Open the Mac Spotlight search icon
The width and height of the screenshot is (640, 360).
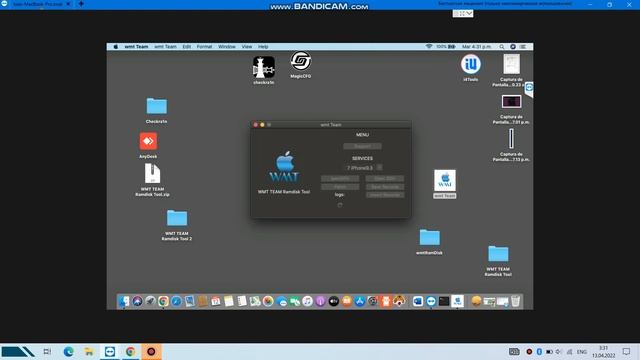[502, 47]
